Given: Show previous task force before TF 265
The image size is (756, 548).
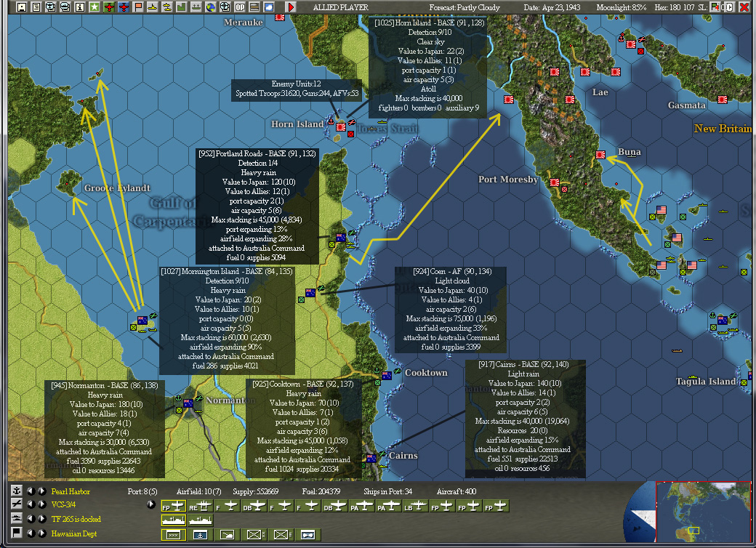Looking at the screenshot, I should (x=31, y=519).
